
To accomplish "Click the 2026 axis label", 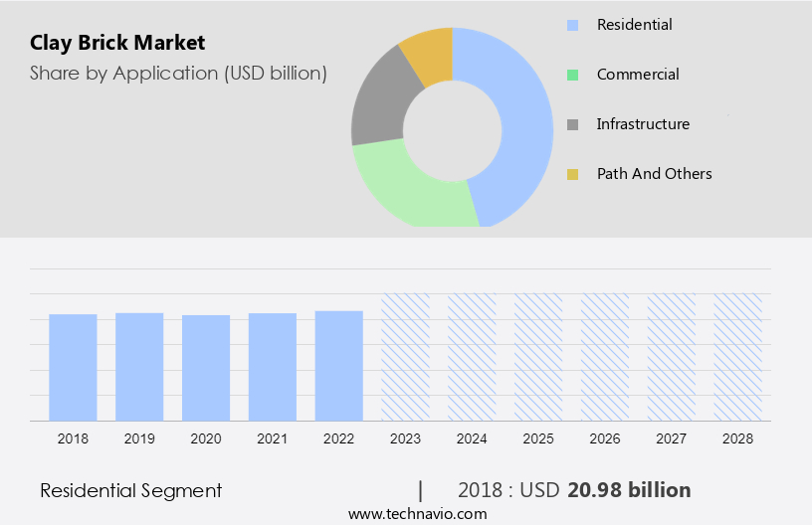I will tap(605, 438).
